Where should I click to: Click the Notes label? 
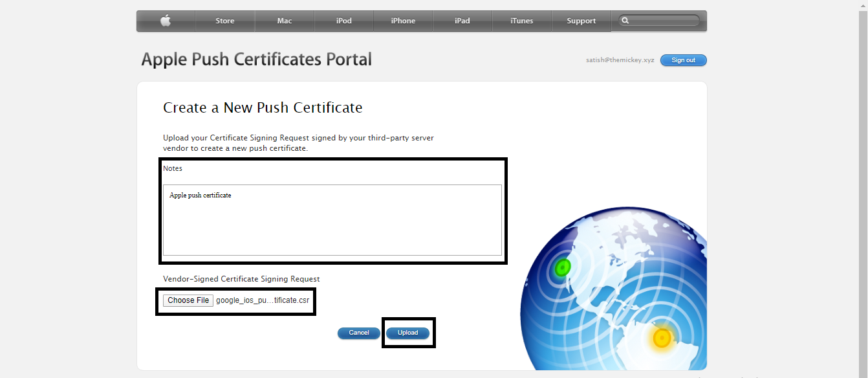(x=173, y=168)
